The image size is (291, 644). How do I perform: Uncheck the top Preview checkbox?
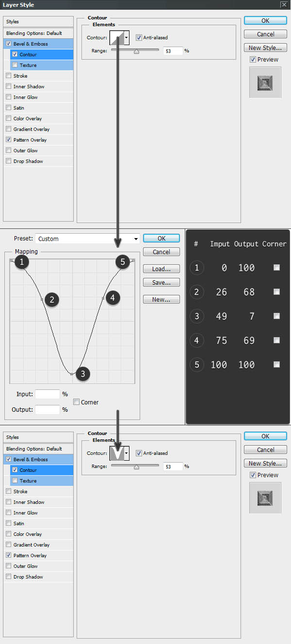tap(253, 60)
